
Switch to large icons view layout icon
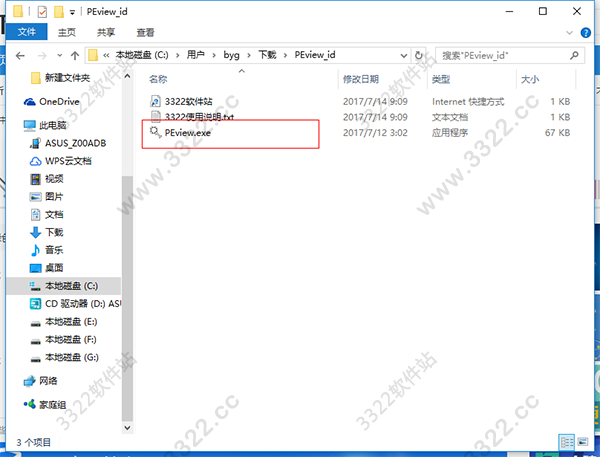point(582,442)
